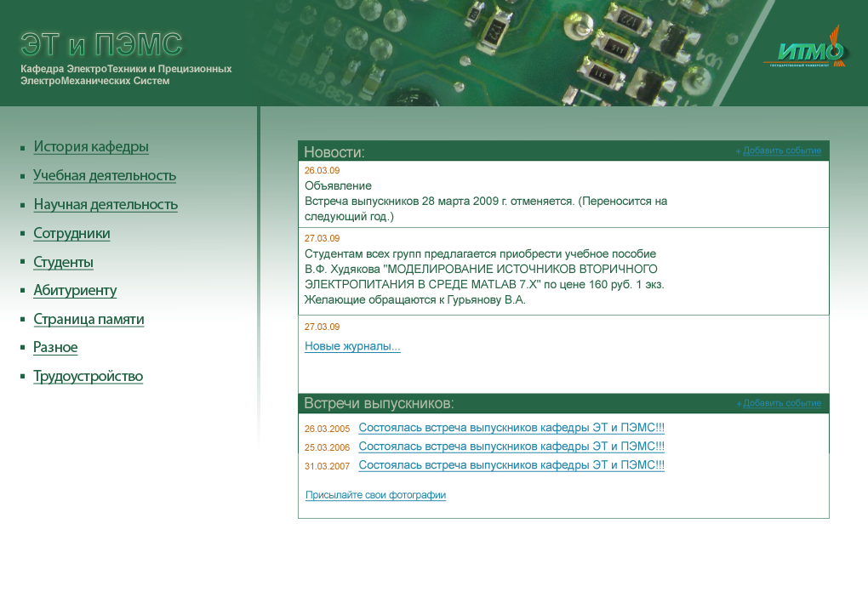This screenshot has height=603, width=868.
Task: Click news text about MATLAB 7.X
Action: (484, 284)
